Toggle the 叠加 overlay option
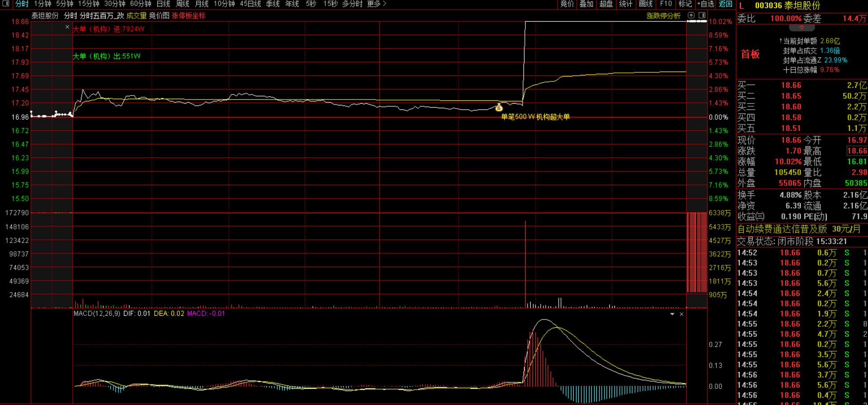Image resolution: width=868 pixels, height=405 pixels. [586, 4]
